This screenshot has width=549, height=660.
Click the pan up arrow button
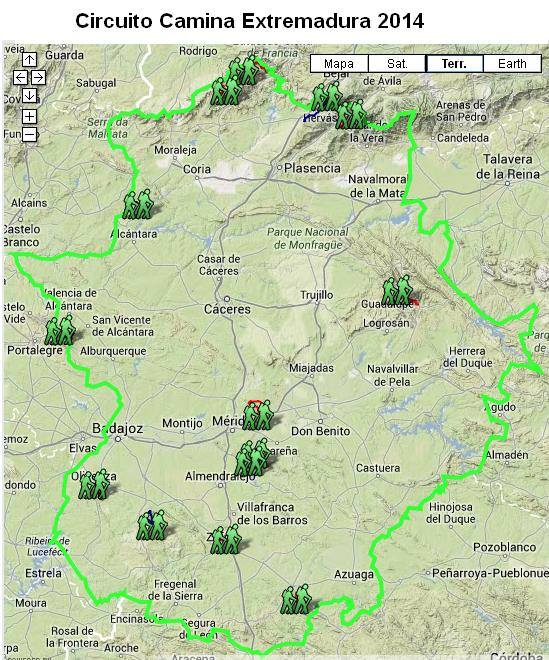point(29,59)
